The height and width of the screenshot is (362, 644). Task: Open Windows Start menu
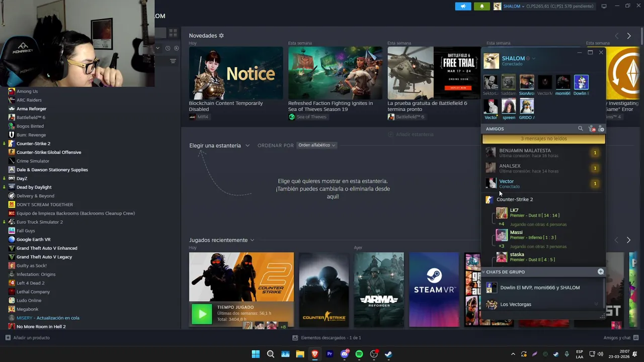tap(256, 354)
